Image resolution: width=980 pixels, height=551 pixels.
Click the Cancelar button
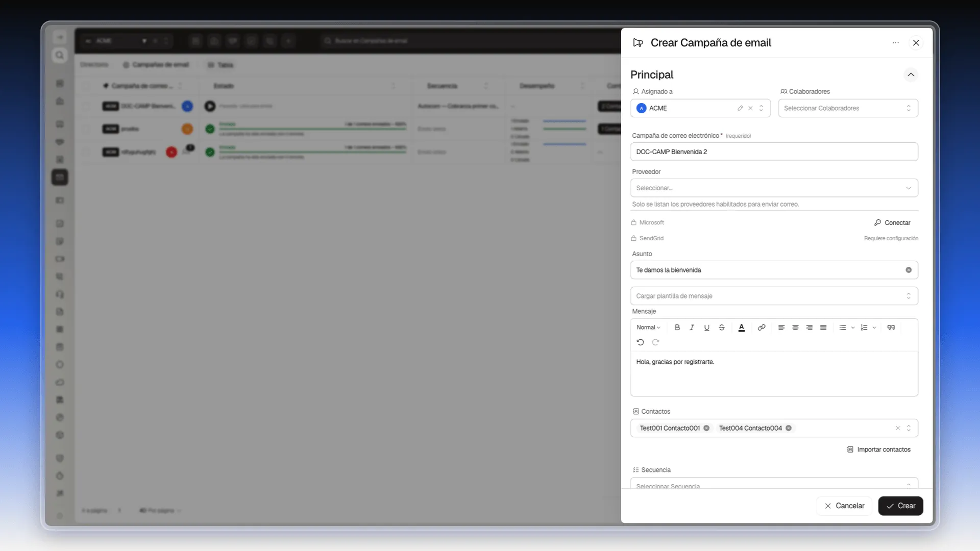(x=844, y=506)
